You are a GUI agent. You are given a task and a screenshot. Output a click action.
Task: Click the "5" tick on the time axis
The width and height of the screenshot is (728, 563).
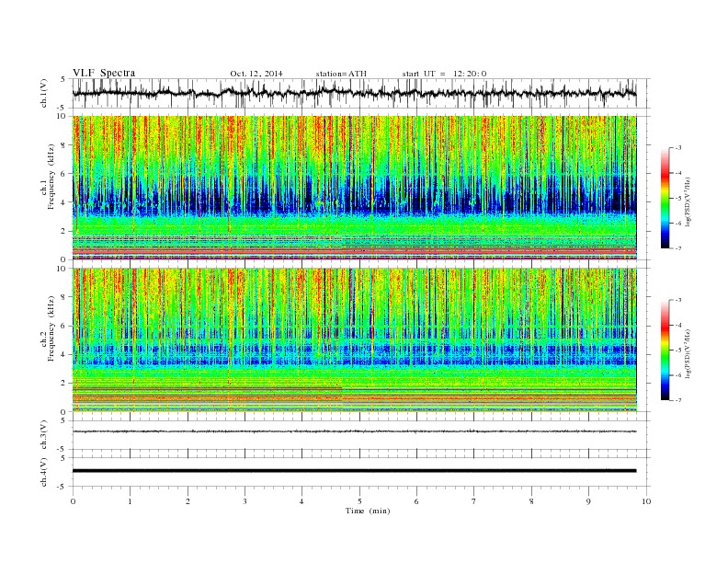359,501
